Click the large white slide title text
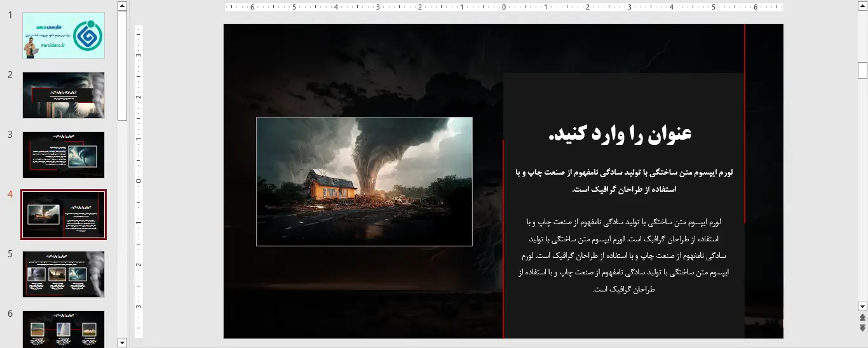 click(620, 134)
